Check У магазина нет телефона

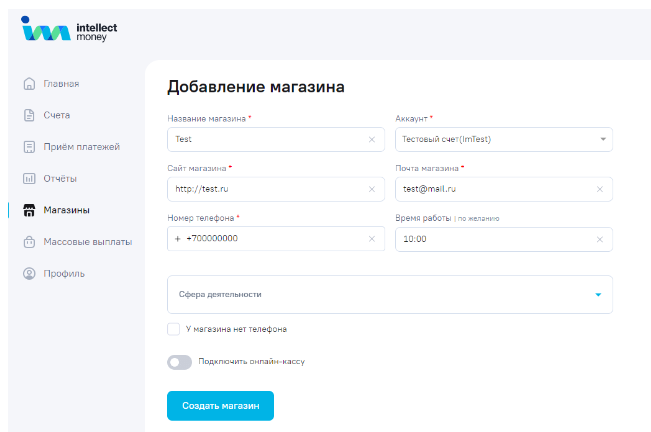(174, 329)
